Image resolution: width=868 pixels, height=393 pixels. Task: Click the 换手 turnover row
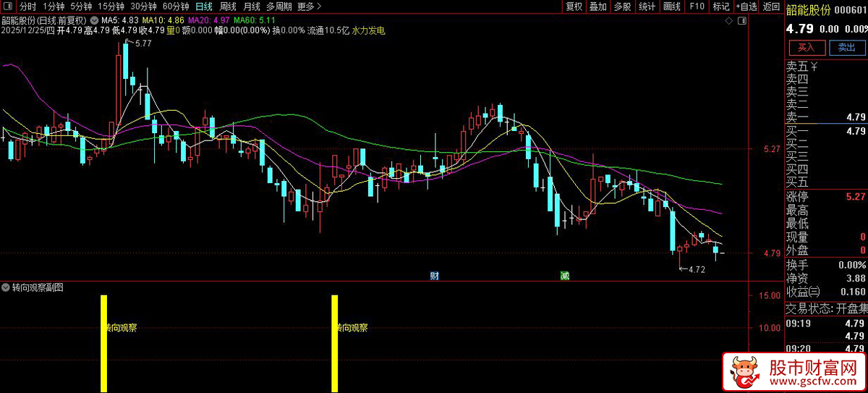point(826,265)
